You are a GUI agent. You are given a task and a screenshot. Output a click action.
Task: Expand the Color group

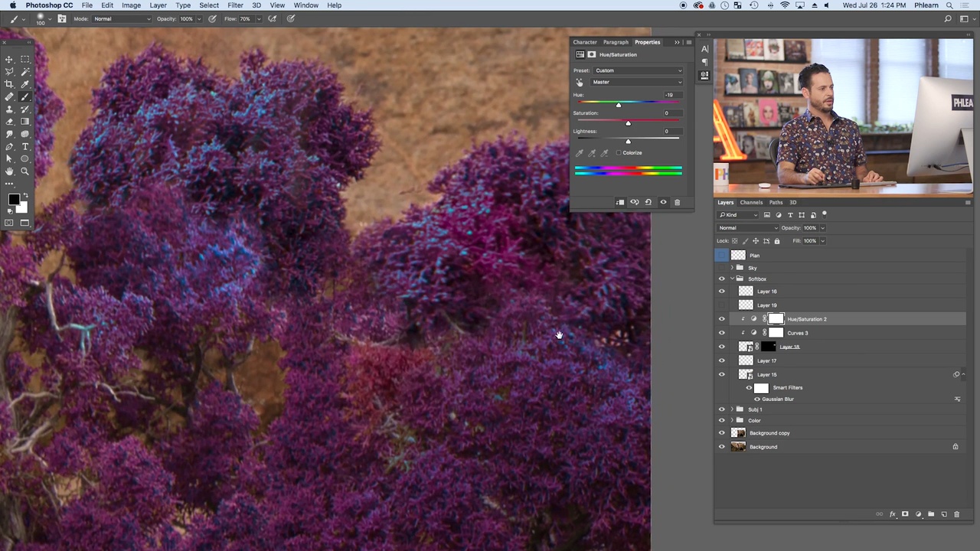pyautogui.click(x=732, y=420)
